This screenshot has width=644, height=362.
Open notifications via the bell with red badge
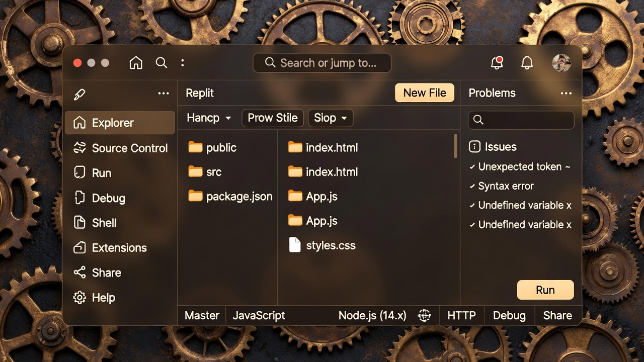point(497,62)
